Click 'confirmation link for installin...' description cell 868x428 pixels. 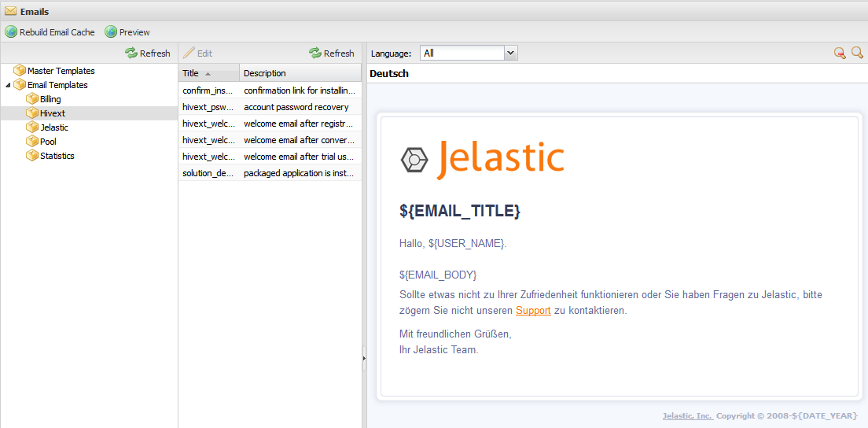300,90
